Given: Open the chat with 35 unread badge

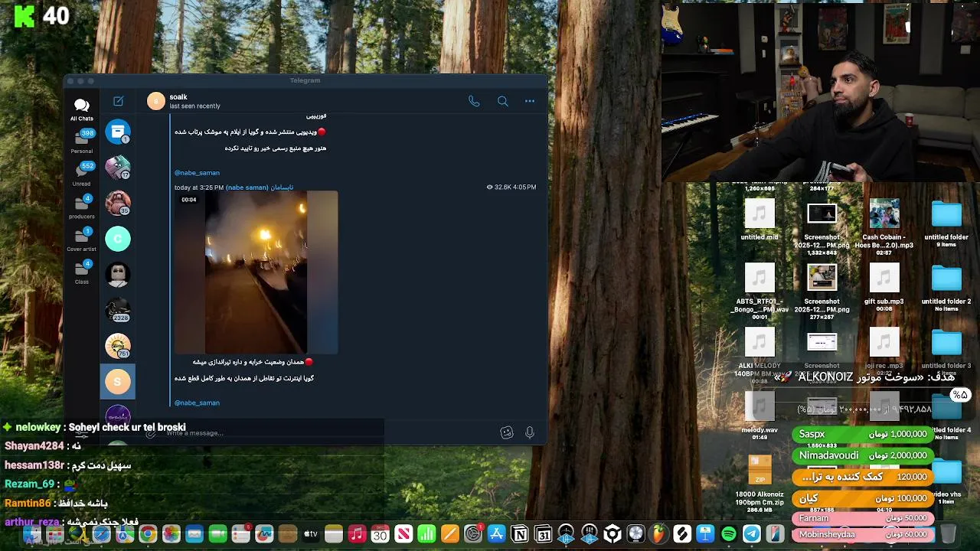Looking at the screenshot, I should pyautogui.click(x=118, y=203).
